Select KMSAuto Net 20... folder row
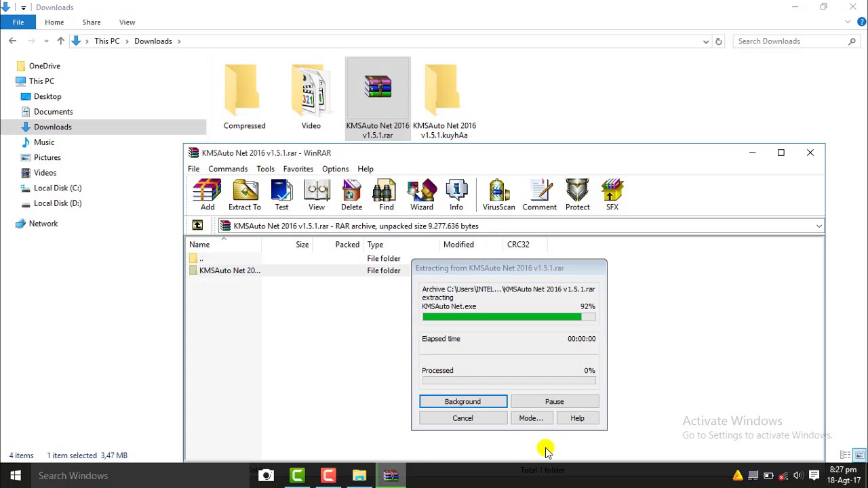The height and width of the screenshot is (488, 868). 297,270
